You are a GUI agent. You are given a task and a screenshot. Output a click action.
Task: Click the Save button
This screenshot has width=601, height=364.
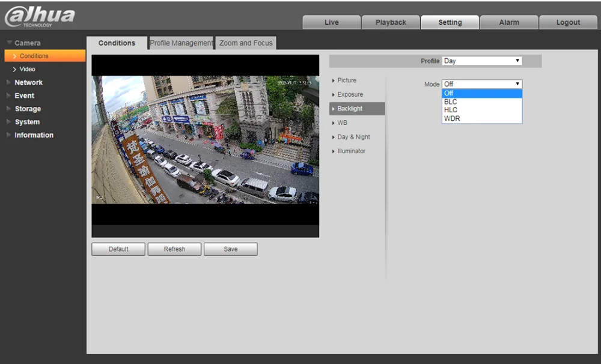(x=230, y=249)
